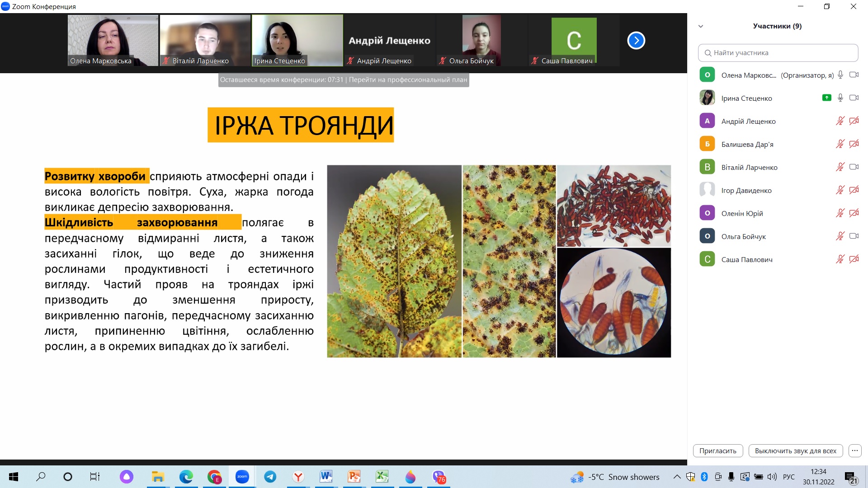
Task: Open Viber from taskbar
Action: 439,477
